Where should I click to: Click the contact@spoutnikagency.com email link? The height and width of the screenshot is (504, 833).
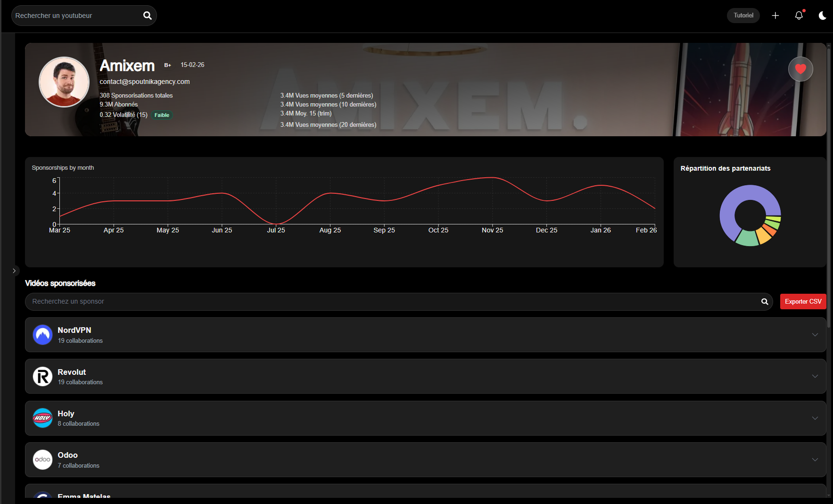click(x=144, y=81)
